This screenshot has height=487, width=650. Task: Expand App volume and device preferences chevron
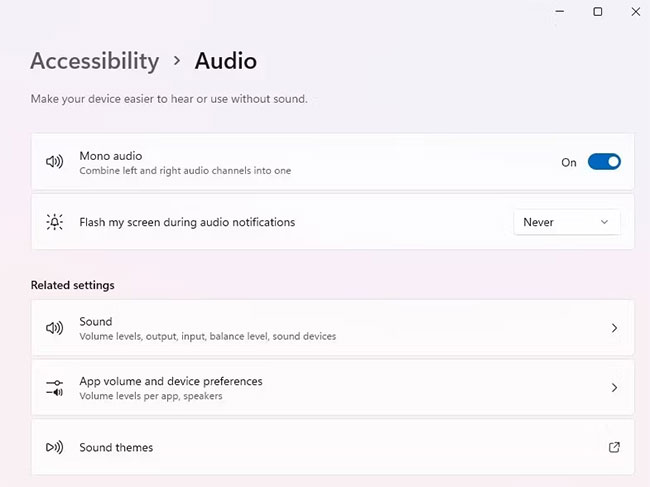pyautogui.click(x=614, y=387)
